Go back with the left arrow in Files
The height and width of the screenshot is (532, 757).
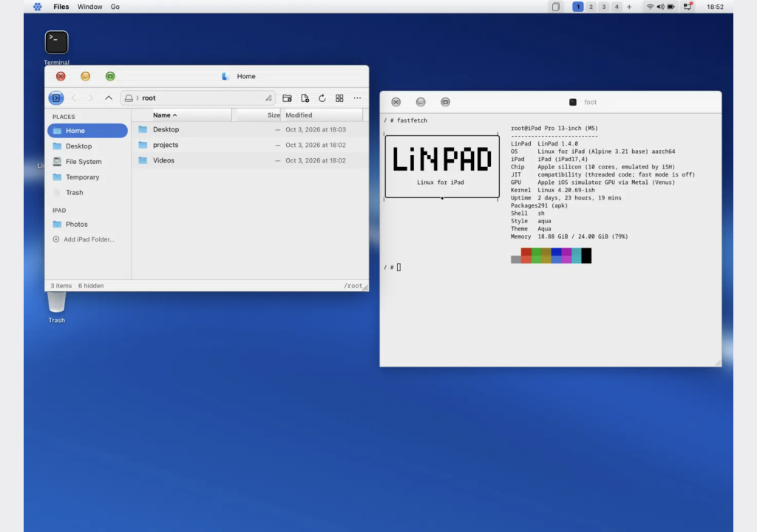[74, 98]
